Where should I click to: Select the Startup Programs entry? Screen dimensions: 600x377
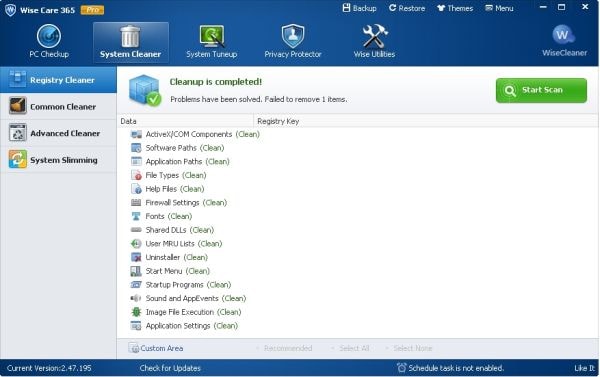click(x=181, y=285)
